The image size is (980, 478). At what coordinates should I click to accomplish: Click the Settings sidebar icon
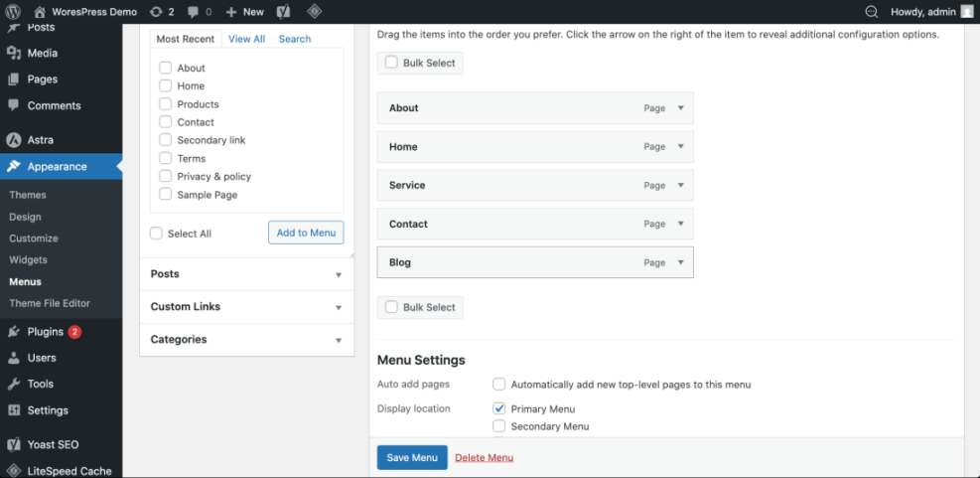(x=14, y=410)
